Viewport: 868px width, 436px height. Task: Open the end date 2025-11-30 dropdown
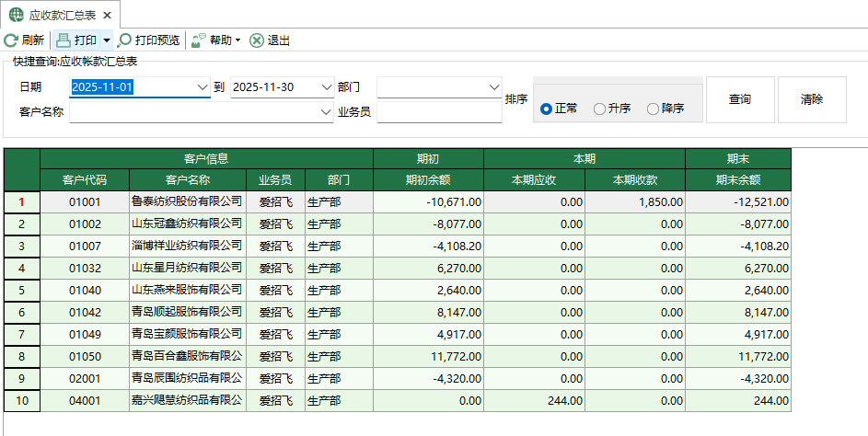tap(326, 86)
